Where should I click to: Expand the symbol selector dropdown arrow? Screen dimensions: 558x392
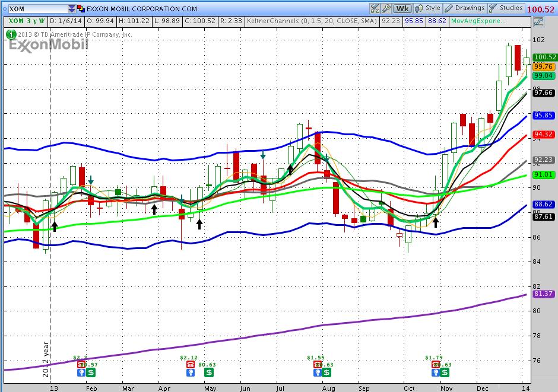click(72, 8)
